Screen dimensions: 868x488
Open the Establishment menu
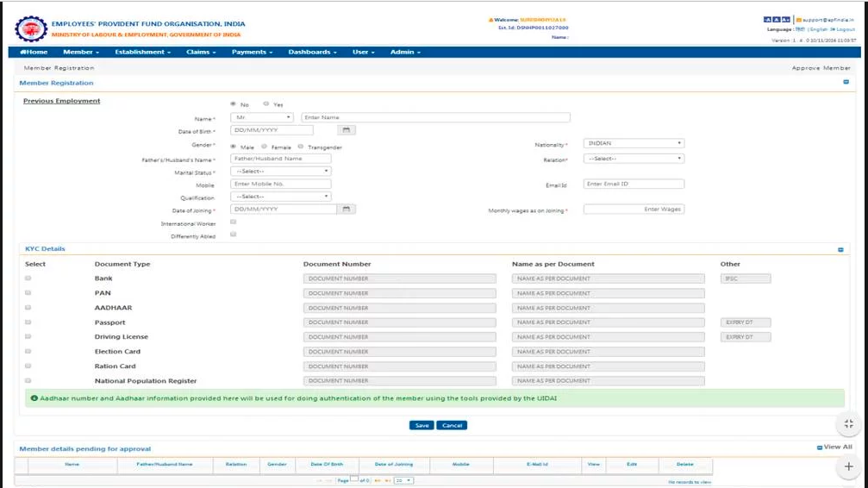142,52
